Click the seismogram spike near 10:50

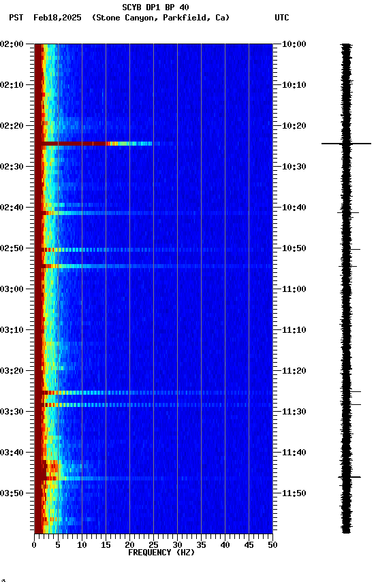(x=351, y=249)
